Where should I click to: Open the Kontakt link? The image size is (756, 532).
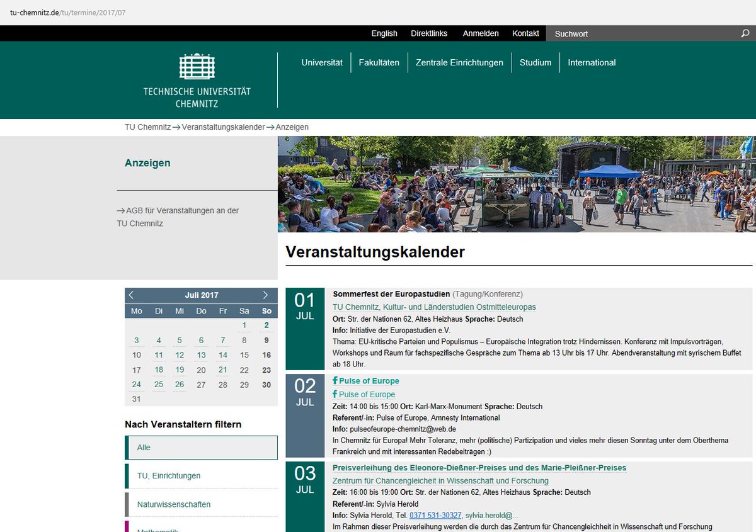(525, 33)
